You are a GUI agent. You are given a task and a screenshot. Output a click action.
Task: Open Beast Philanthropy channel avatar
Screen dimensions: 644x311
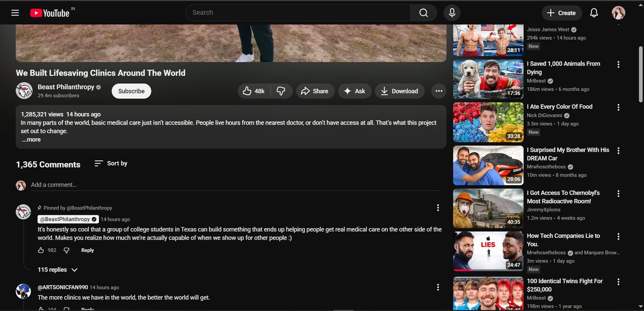[24, 91]
